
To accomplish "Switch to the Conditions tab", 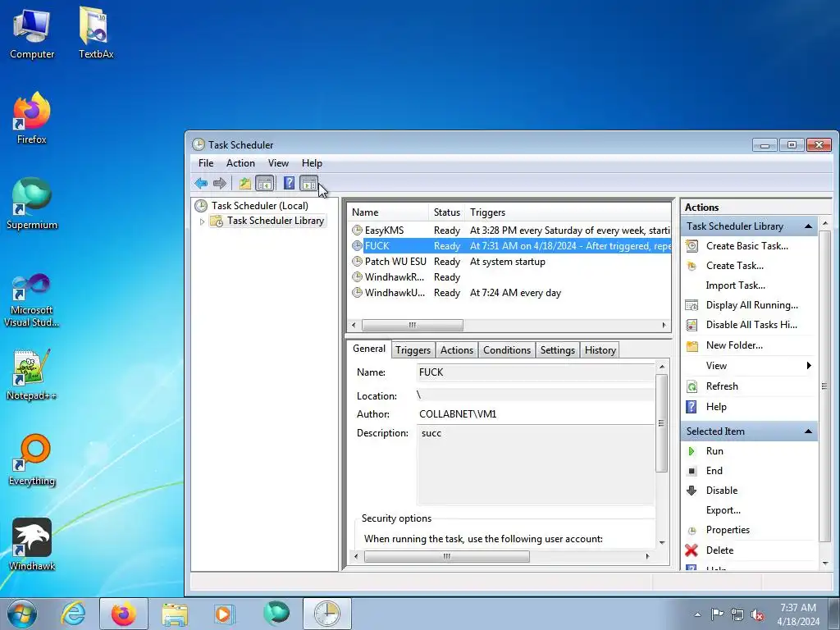I will pyautogui.click(x=507, y=350).
